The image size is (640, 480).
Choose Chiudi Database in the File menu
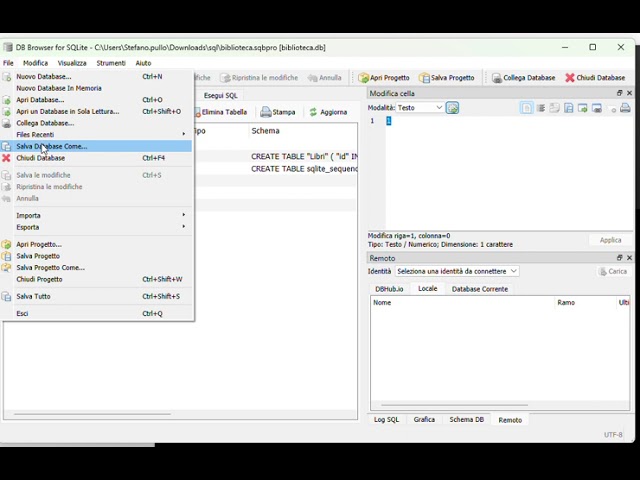click(96, 158)
